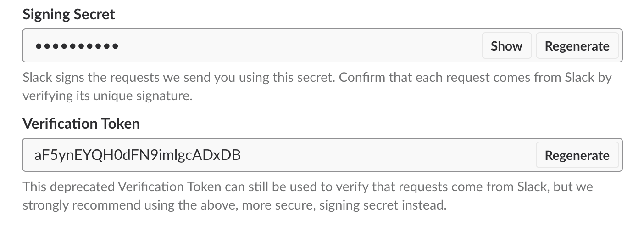Click the words "strongly recommend"

[72, 205]
